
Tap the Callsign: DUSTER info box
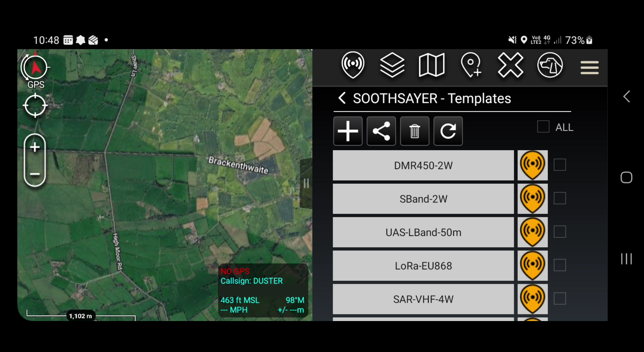[x=263, y=290]
